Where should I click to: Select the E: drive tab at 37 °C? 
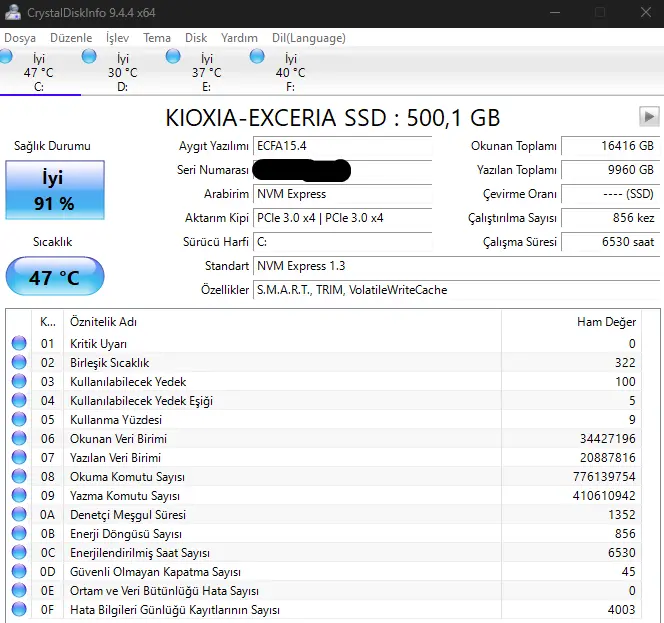point(207,72)
